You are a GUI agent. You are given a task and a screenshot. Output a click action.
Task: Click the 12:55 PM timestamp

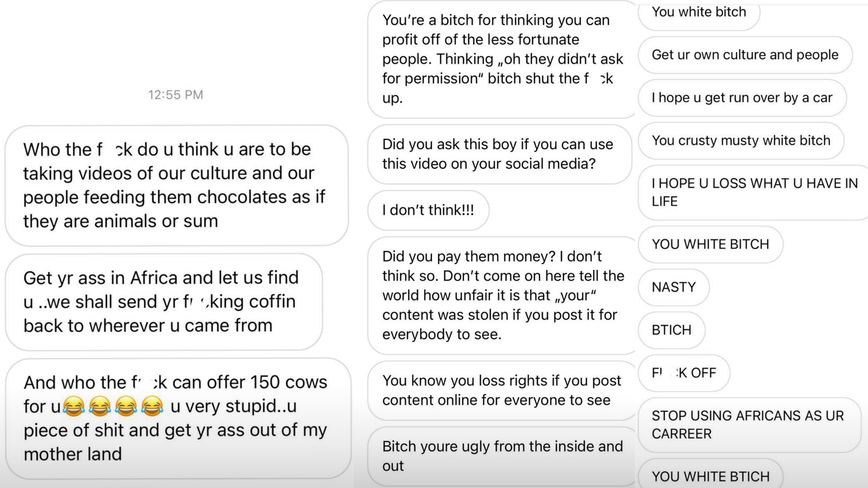(x=175, y=95)
